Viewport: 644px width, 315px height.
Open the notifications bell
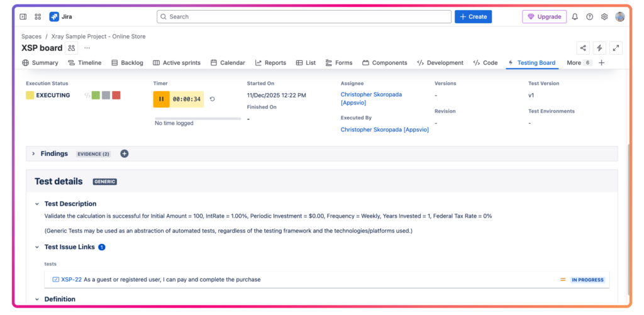[x=575, y=17]
